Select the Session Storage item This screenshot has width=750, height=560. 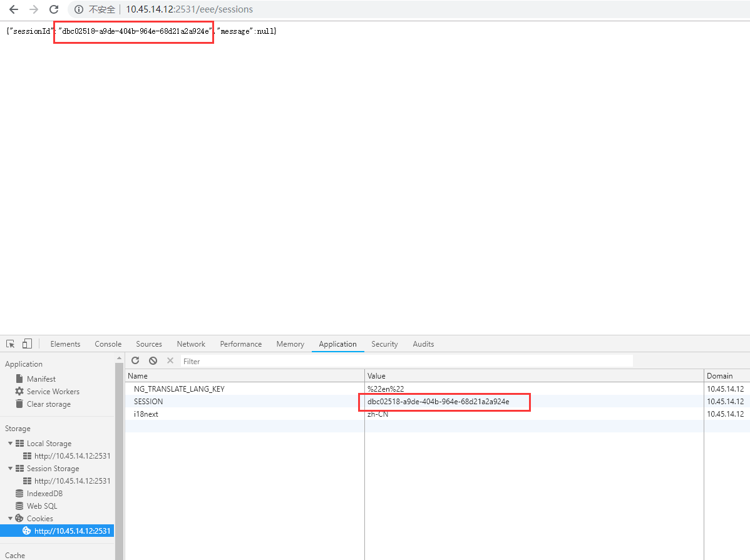coord(53,468)
